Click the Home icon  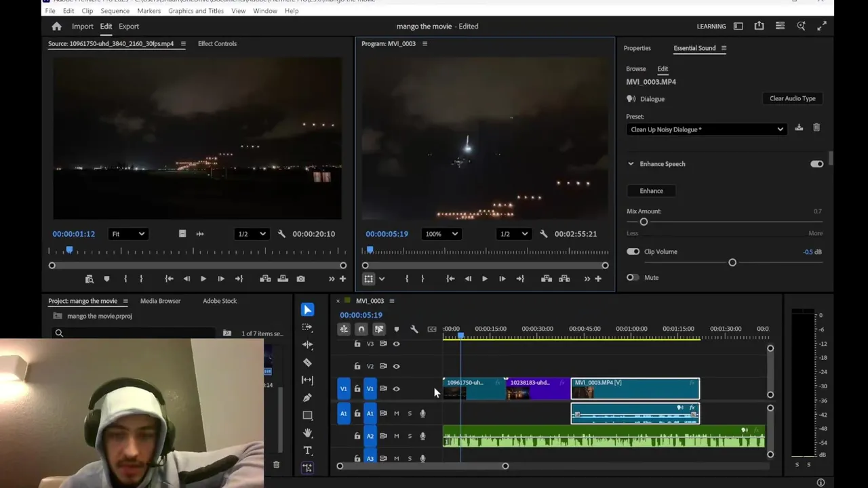(57, 26)
